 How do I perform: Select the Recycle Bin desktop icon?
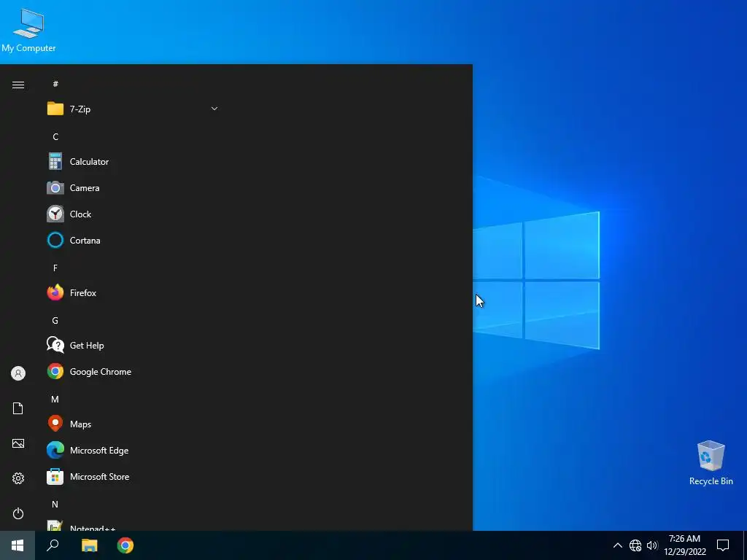coord(711,463)
